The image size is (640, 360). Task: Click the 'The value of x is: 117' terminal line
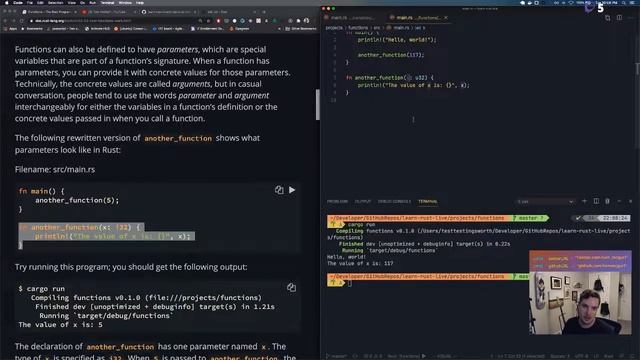[x=360, y=264]
